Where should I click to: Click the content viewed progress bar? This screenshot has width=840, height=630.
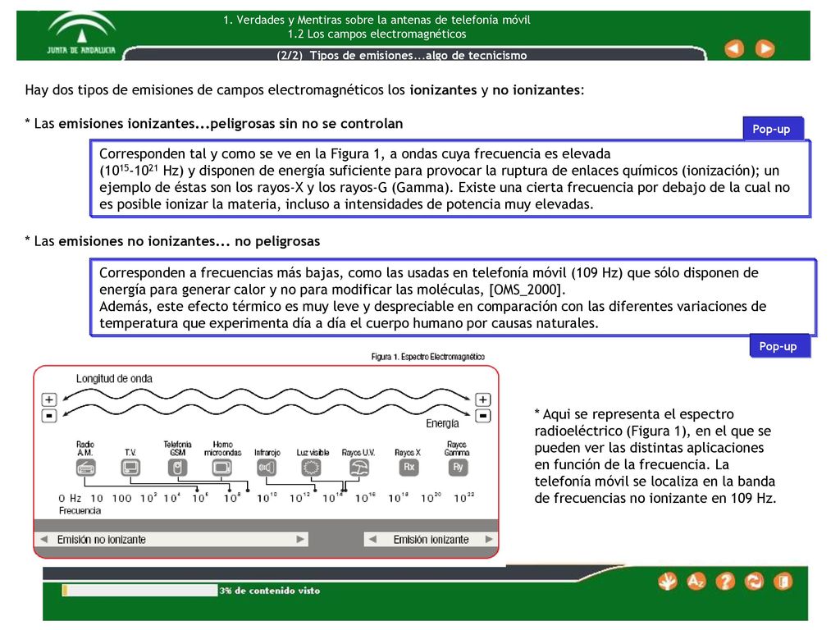(x=139, y=591)
